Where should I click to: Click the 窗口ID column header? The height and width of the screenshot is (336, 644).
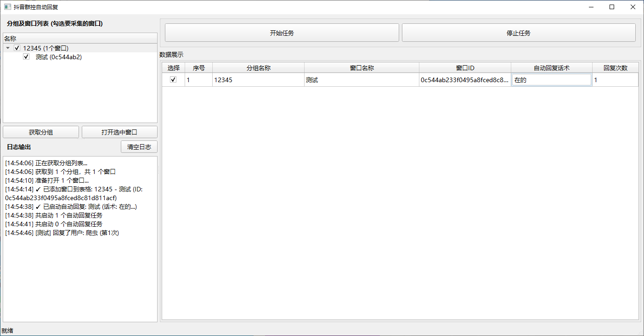tap(465, 68)
